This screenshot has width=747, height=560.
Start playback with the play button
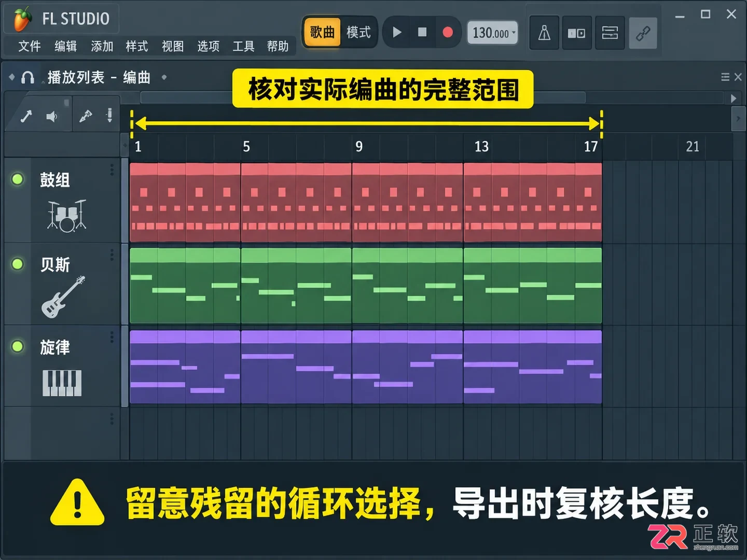click(x=397, y=32)
